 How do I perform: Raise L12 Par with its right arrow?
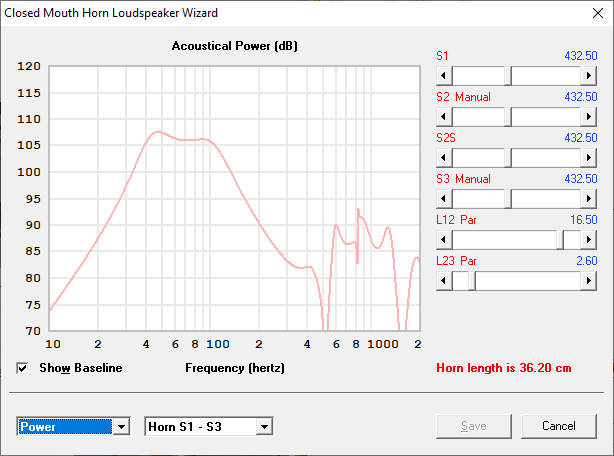click(x=589, y=240)
